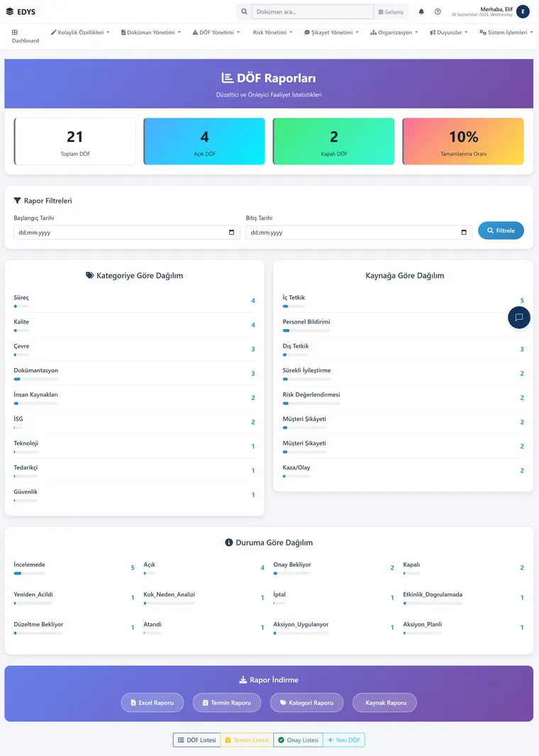Screen dimensions: 539x756
Task: Click the Kapalı DÖF stat card
Action: click(333, 141)
